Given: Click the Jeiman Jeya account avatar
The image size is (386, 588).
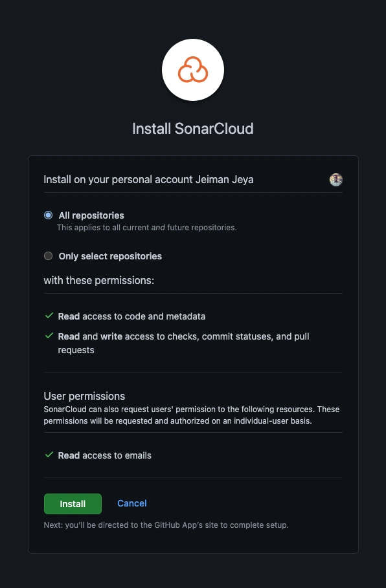Looking at the screenshot, I should [336, 180].
